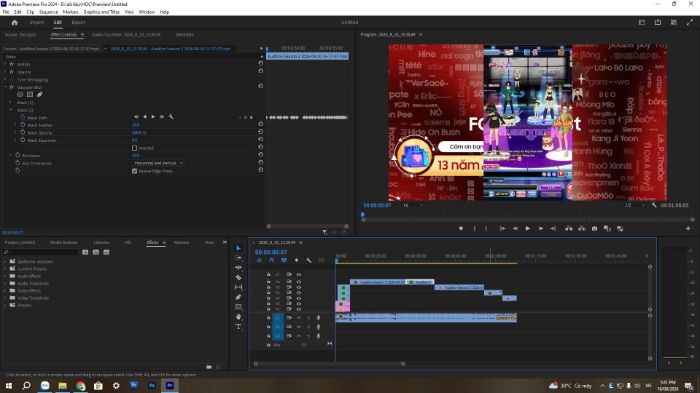Image resolution: width=700 pixels, height=393 pixels.
Task: Create 4-point polygon mask under Gaussian Blur
Action: point(30,95)
